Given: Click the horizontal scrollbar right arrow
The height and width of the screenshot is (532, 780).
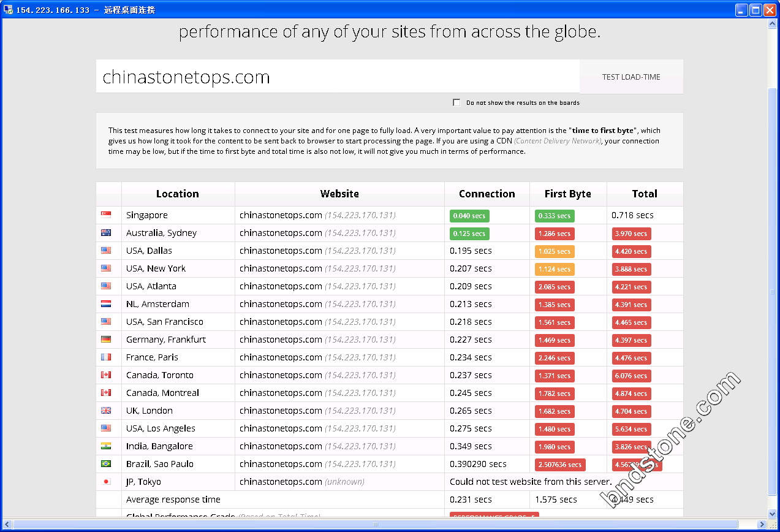Looking at the screenshot, I should tap(762, 524).
